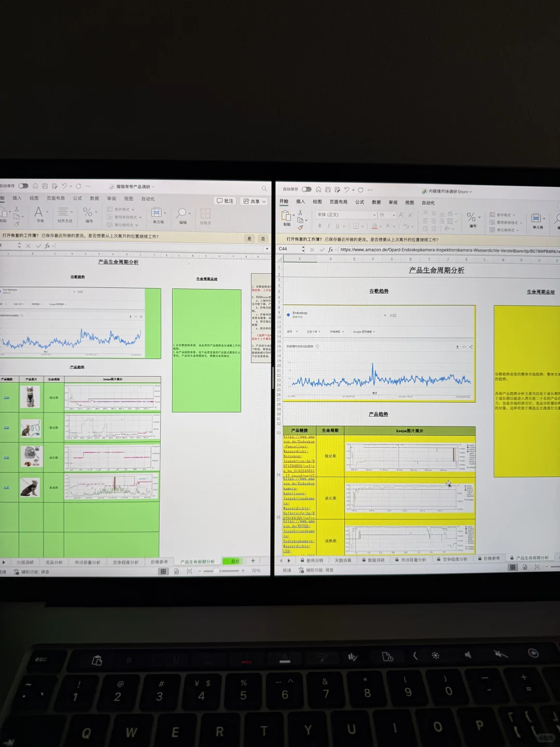Click Home icon in left window title bar
This screenshot has height=747, width=560.
tap(35, 186)
